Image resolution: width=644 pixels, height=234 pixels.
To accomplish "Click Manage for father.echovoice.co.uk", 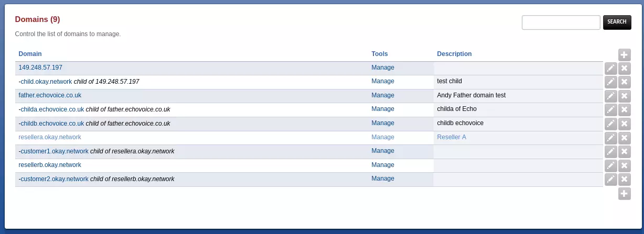I will click(383, 95).
